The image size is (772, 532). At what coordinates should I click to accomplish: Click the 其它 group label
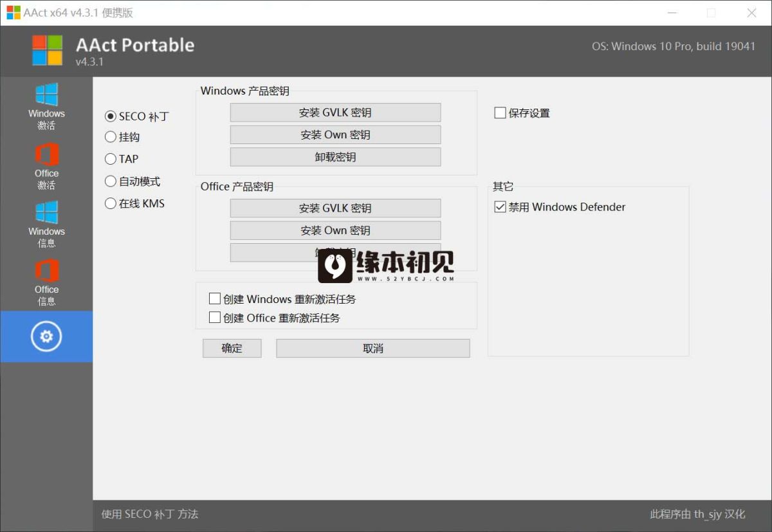[503, 187]
